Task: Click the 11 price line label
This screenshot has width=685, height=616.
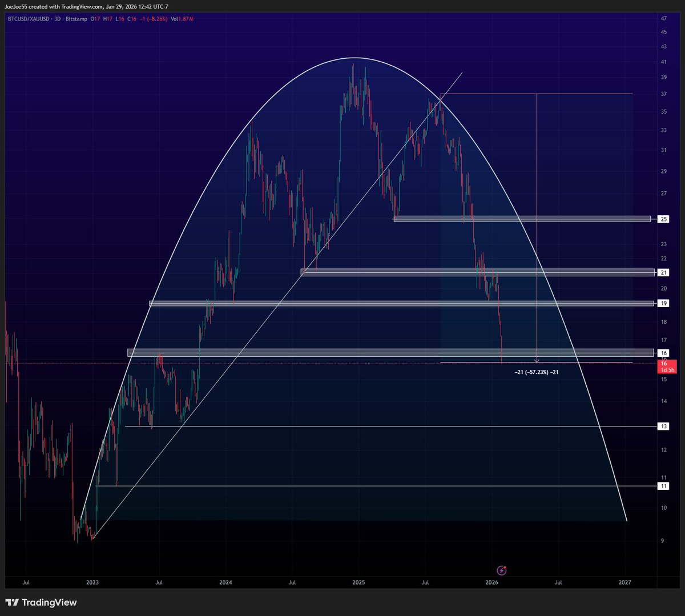Action: point(663,486)
